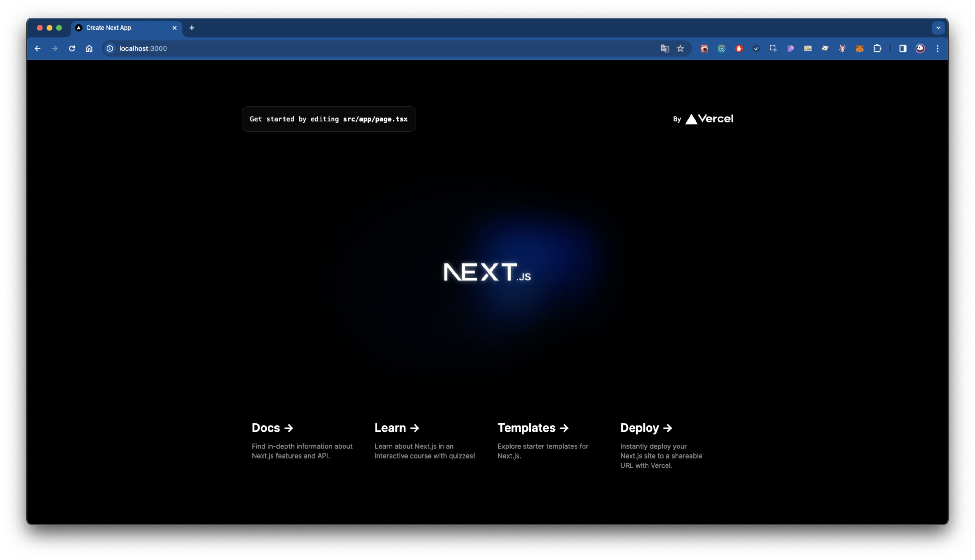Image resolution: width=975 pixels, height=560 pixels.
Task: Click the yellow minimize window button
Action: tap(49, 28)
